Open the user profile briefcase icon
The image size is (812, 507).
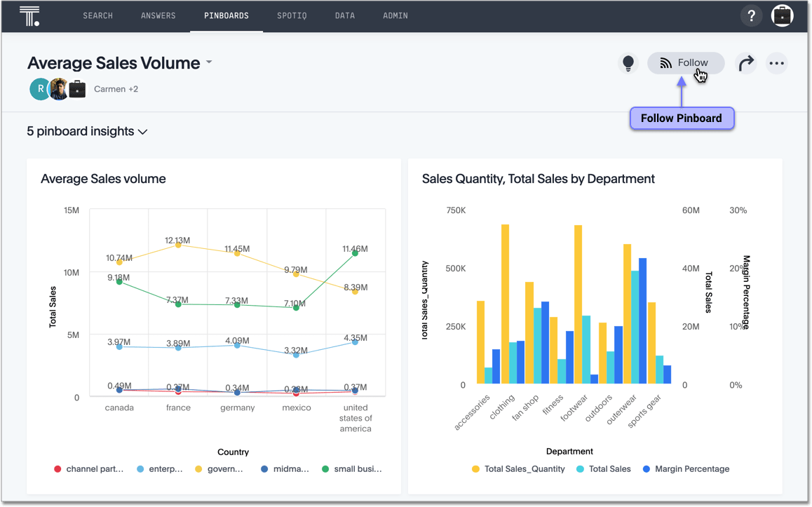click(782, 15)
